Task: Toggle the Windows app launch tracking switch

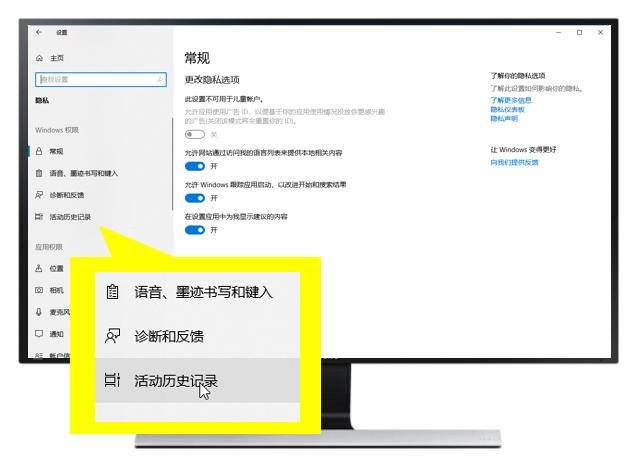Action: (194, 198)
